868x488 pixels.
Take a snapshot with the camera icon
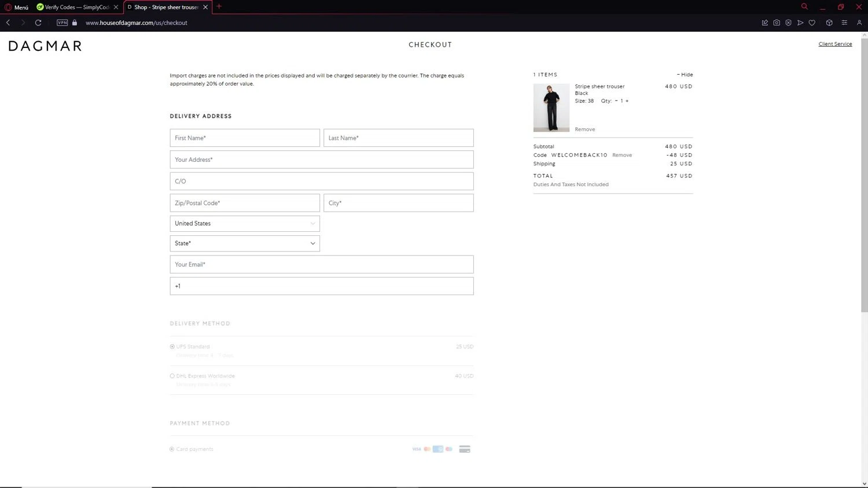tap(777, 23)
